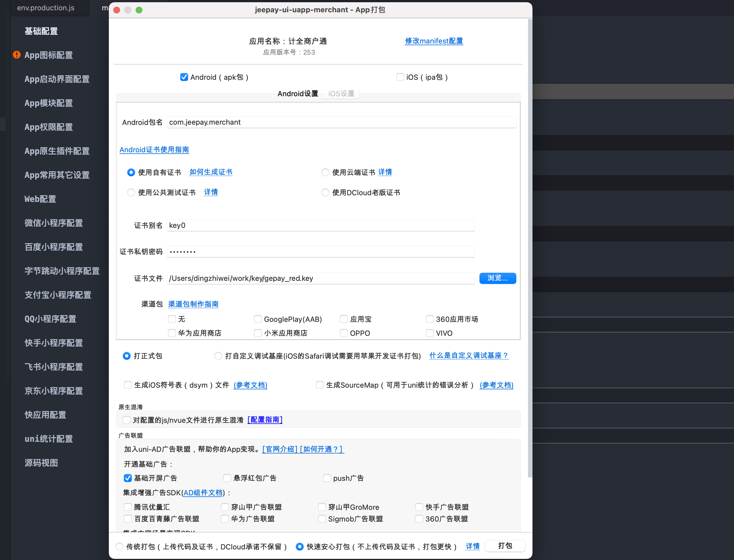Click 浏览... button for certificate file
The height and width of the screenshot is (560, 734).
(498, 278)
